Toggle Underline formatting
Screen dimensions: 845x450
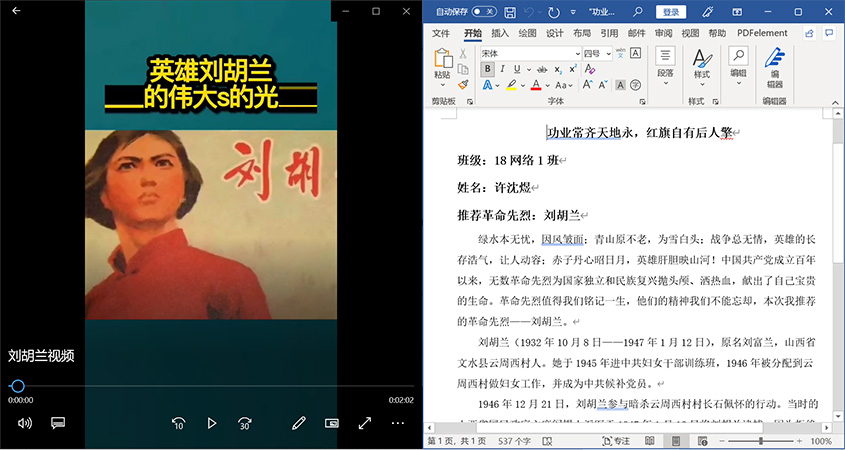click(x=517, y=69)
